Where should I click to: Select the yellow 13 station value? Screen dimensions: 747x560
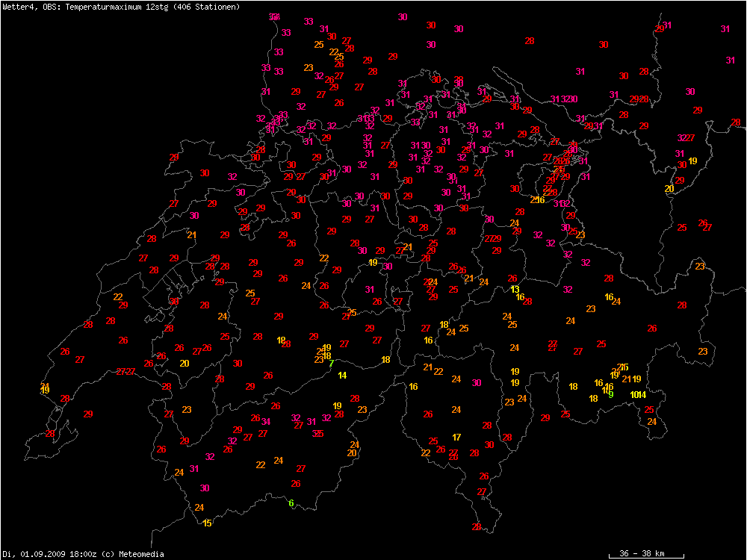pyautogui.click(x=515, y=289)
